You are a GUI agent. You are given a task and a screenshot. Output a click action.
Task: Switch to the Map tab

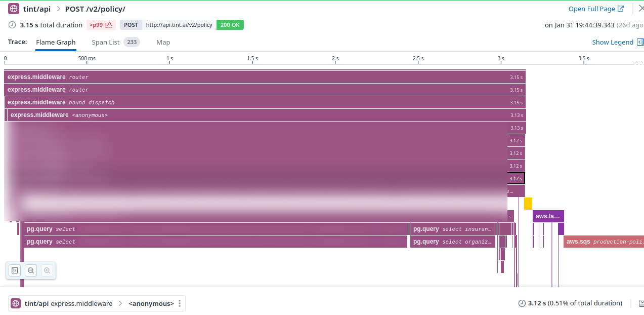(163, 42)
